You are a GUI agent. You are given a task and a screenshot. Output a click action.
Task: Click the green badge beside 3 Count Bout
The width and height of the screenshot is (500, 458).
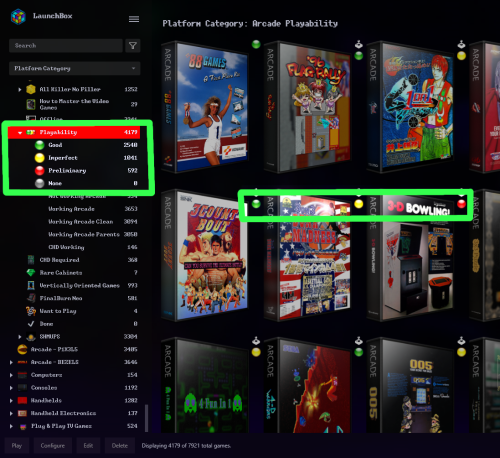[256, 204]
